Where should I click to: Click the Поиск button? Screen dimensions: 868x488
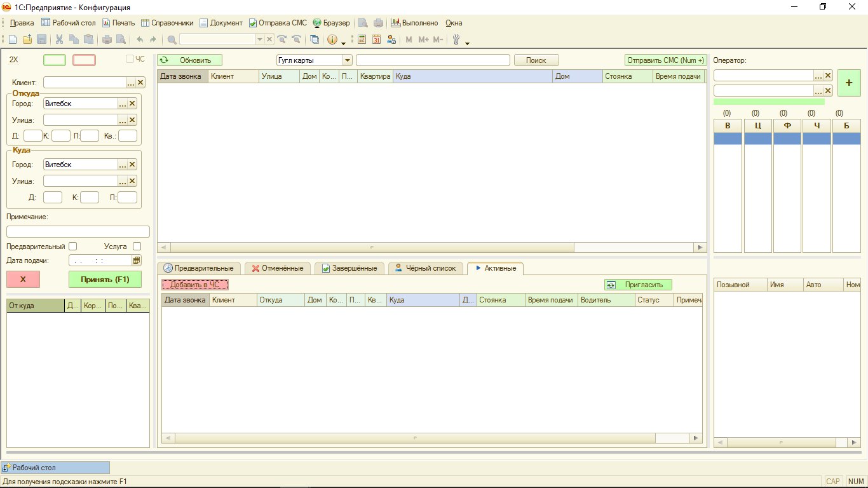[x=536, y=60]
